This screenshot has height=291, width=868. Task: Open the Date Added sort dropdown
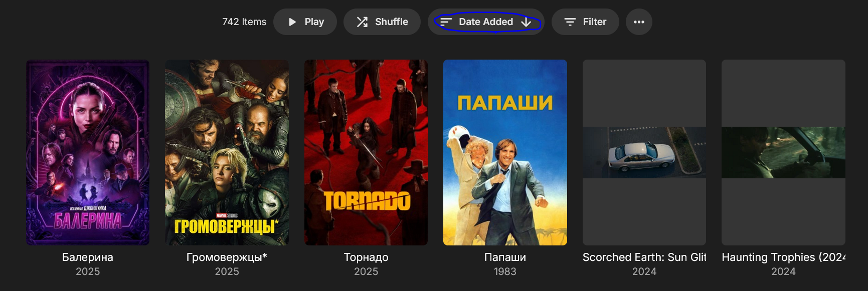(x=486, y=22)
